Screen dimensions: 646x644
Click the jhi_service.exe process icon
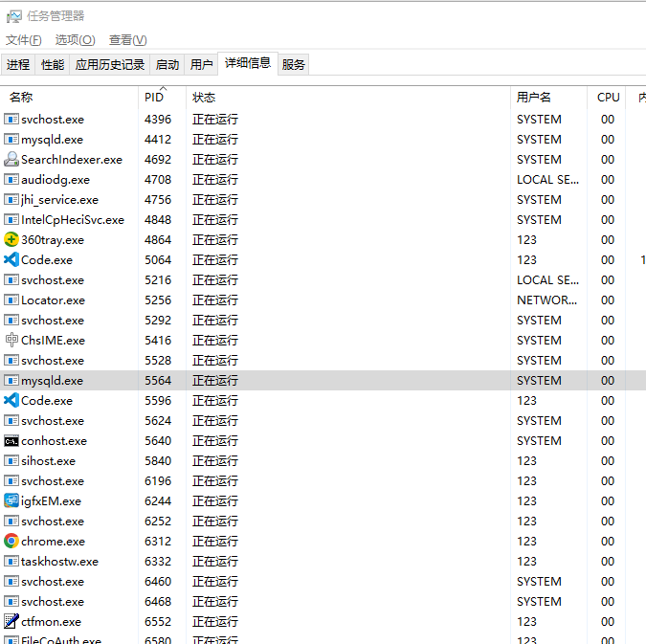click(11, 199)
